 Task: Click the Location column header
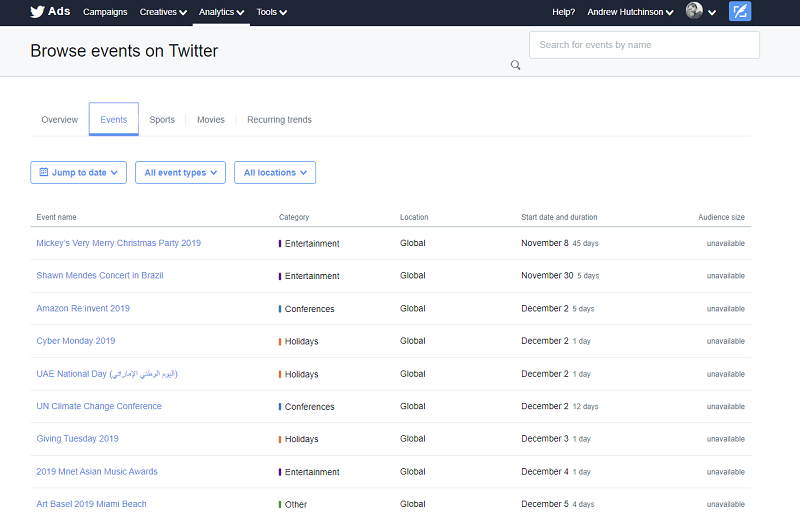(414, 217)
